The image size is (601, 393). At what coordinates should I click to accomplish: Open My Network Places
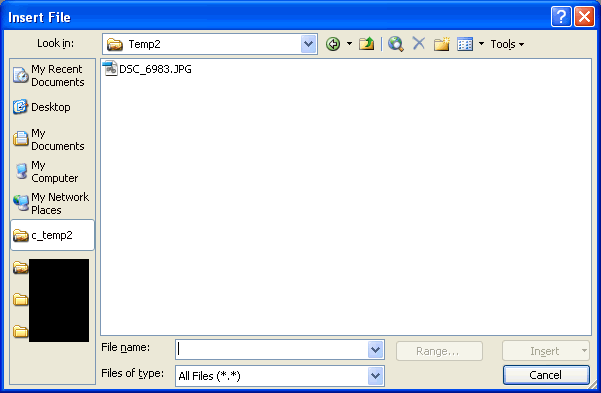[x=51, y=203]
